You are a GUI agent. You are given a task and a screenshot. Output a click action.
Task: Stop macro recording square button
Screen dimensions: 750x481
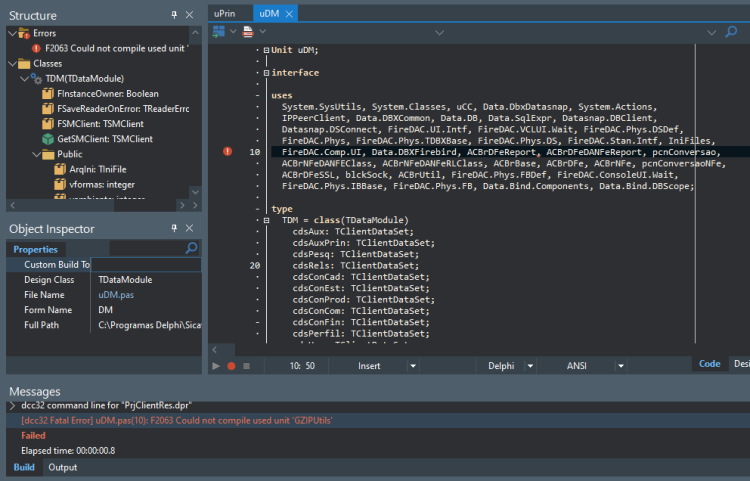[246, 366]
